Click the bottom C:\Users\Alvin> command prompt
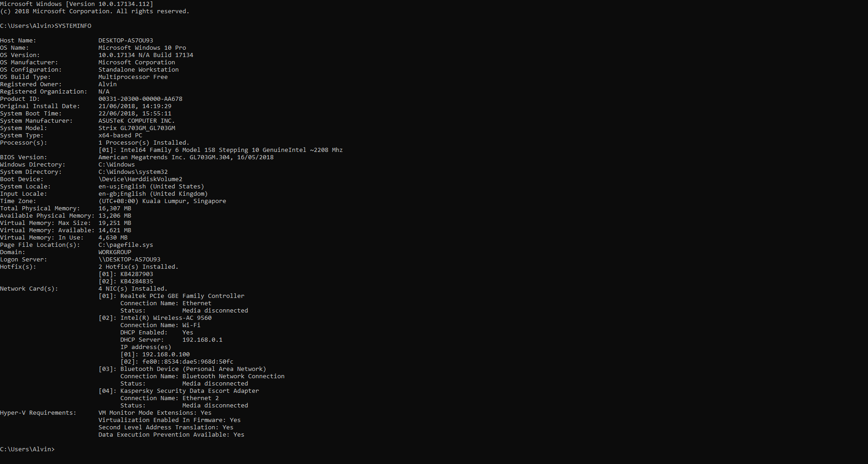868x464 pixels. pyautogui.click(x=27, y=449)
